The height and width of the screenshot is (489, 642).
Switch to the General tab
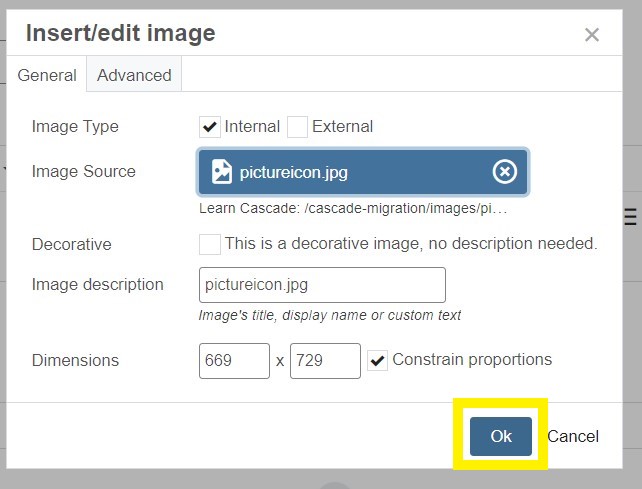[47, 75]
